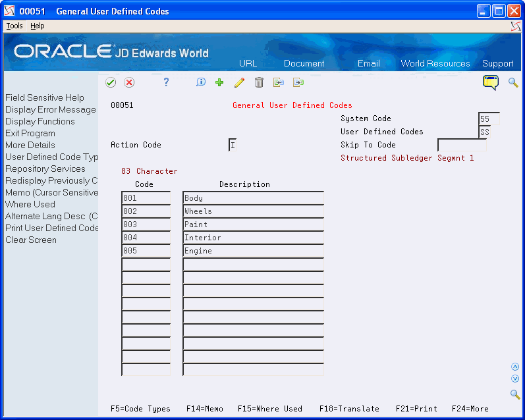Click F14=Memo function key
This screenshot has width=525, height=420.
click(x=205, y=409)
